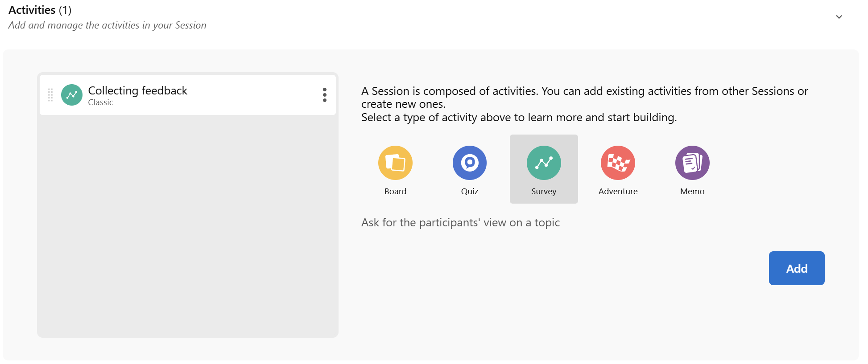Click the green Survey activity icon
868x364 pixels.
544,163
